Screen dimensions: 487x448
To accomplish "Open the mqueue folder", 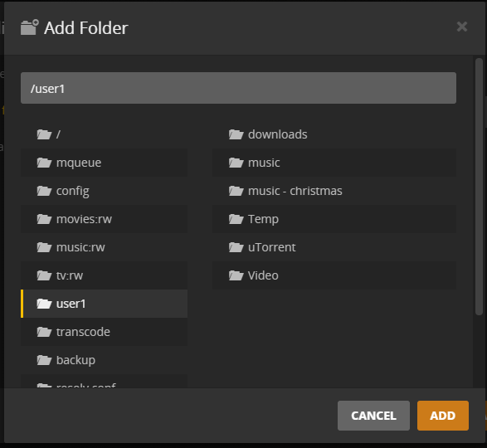I will click(79, 163).
